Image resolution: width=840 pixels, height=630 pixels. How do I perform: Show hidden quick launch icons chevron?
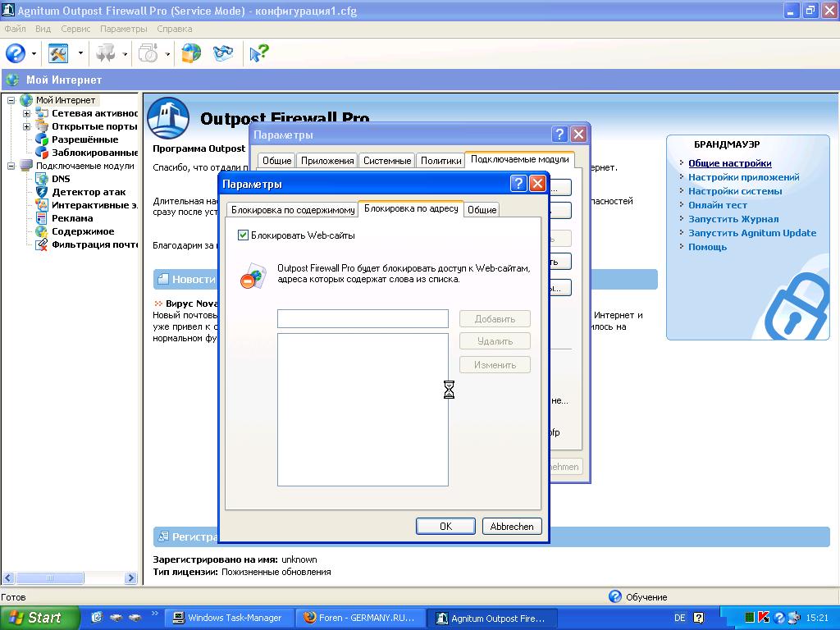pyautogui.click(x=155, y=614)
